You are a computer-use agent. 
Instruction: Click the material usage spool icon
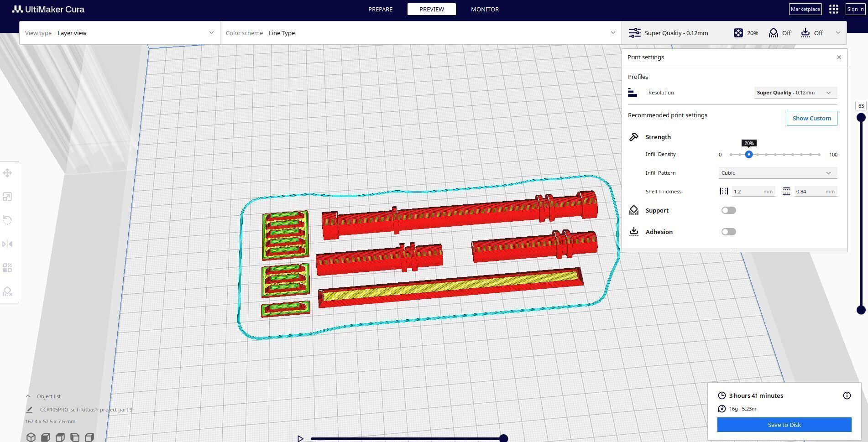722,409
